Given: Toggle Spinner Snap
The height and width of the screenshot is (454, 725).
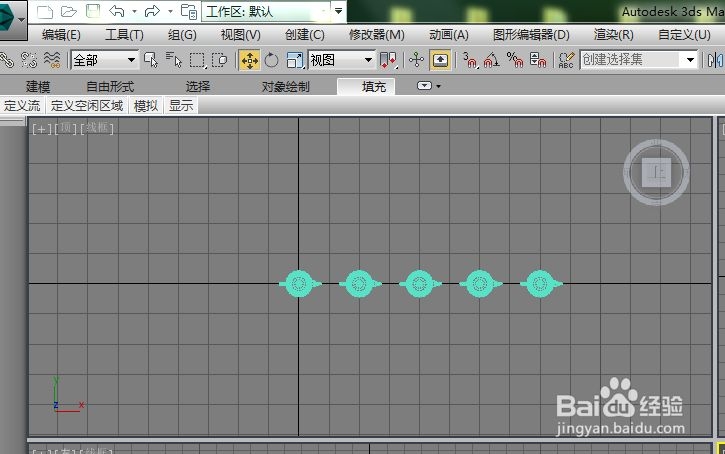Looking at the screenshot, I should click(x=538, y=60).
